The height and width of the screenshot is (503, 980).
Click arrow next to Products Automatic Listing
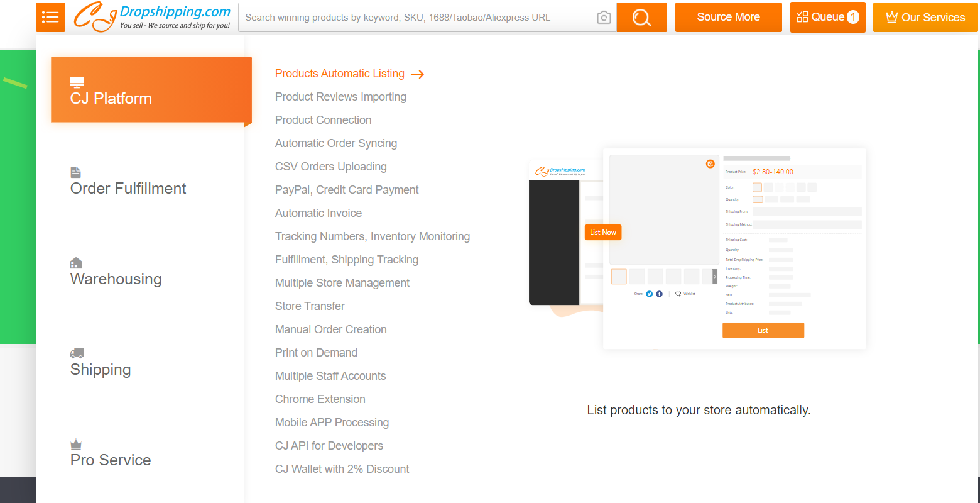coord(418,74)
